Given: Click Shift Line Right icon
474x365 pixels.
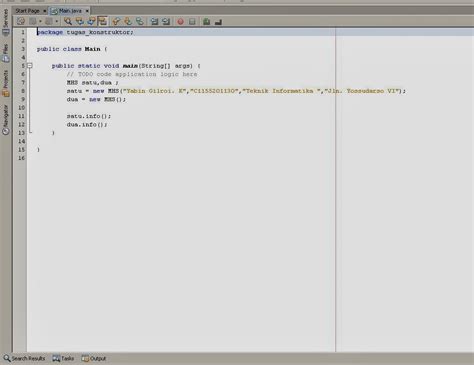Looking at the screenshot, I should pos(166,22).
